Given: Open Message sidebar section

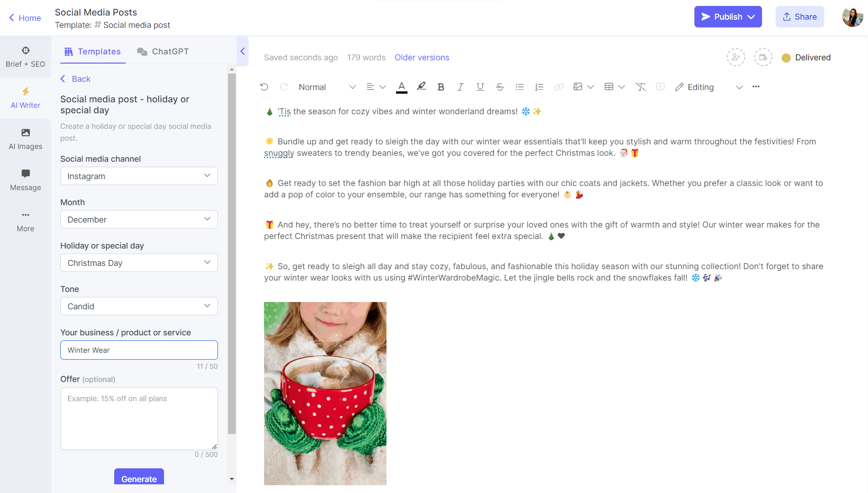Looking at the screenshot, I should tap(26, 180).
